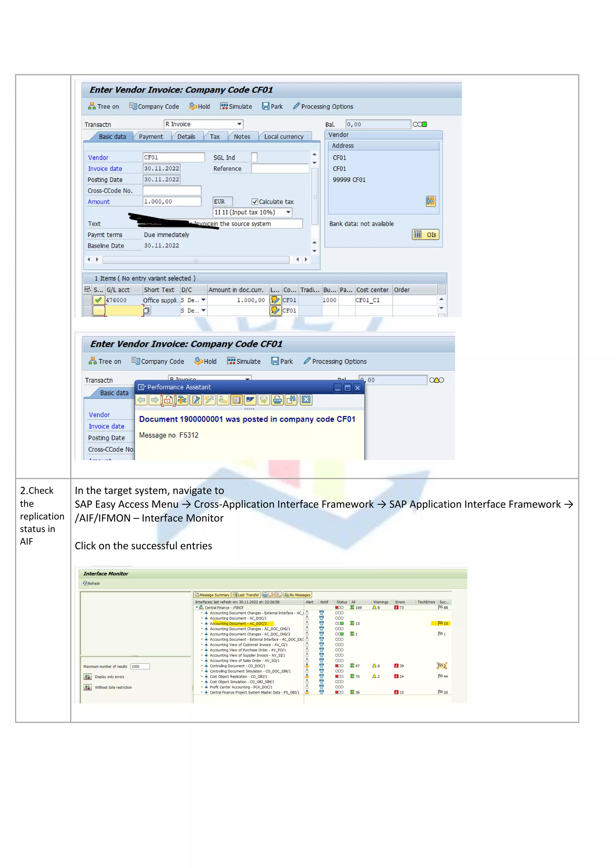Select Controlling Document - CO_DOC/1 interface row

pos(237,666)
